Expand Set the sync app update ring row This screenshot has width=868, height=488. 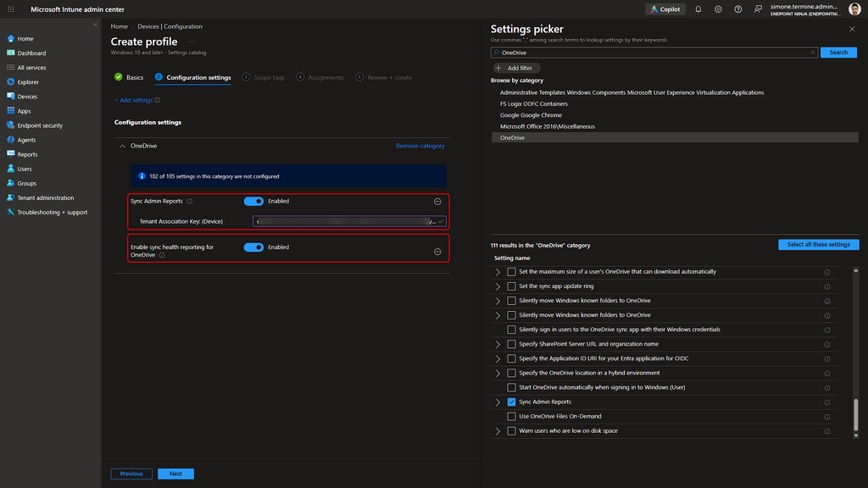coord(498,286)
